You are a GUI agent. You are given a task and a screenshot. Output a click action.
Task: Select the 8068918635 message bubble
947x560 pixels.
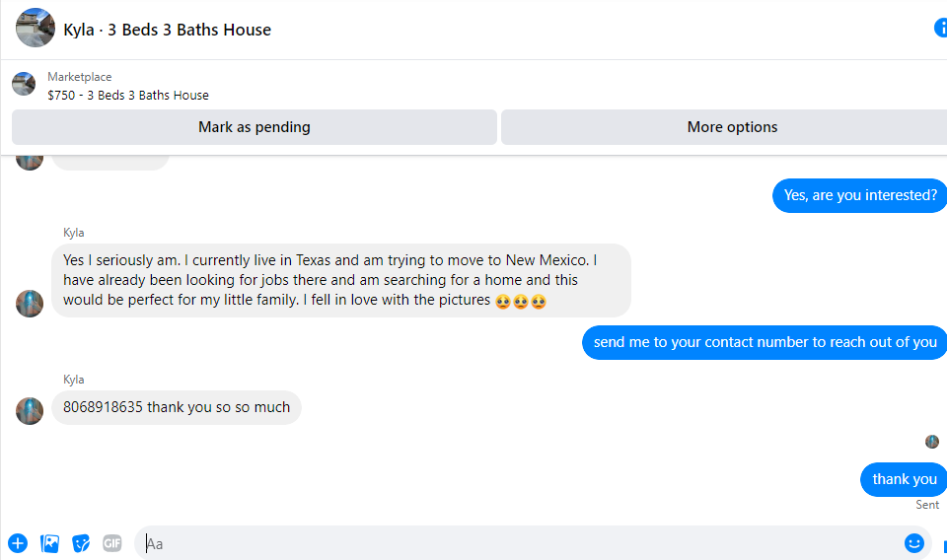pos(177,407)
